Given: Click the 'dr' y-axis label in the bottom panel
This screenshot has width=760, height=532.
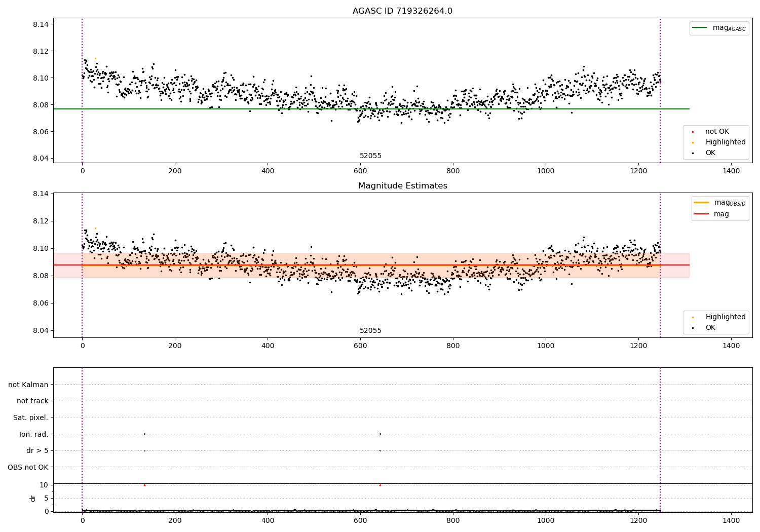Looking at the screenshot, I should coord(33,498).
